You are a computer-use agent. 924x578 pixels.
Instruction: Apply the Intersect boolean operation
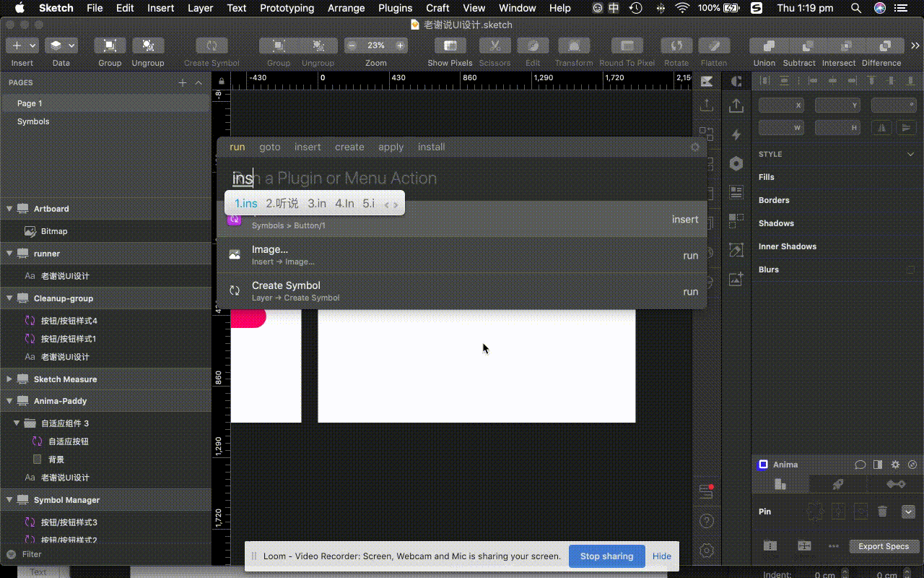click(x=845, y=46)
